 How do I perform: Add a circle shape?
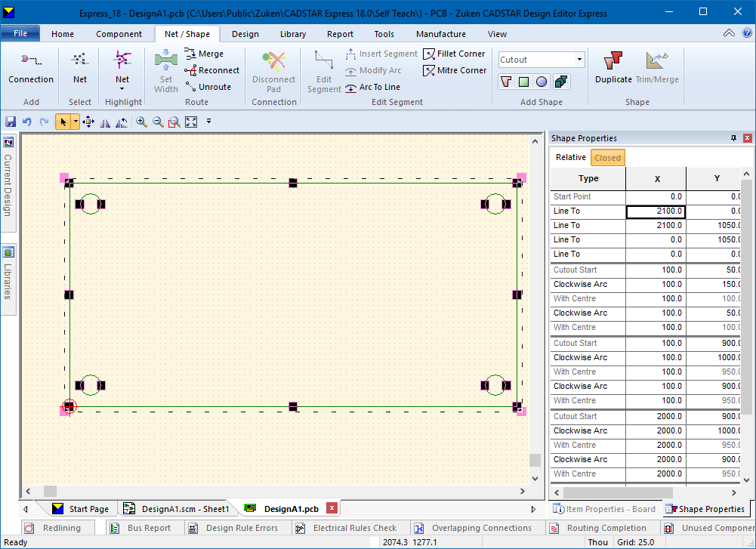(542, 82)
